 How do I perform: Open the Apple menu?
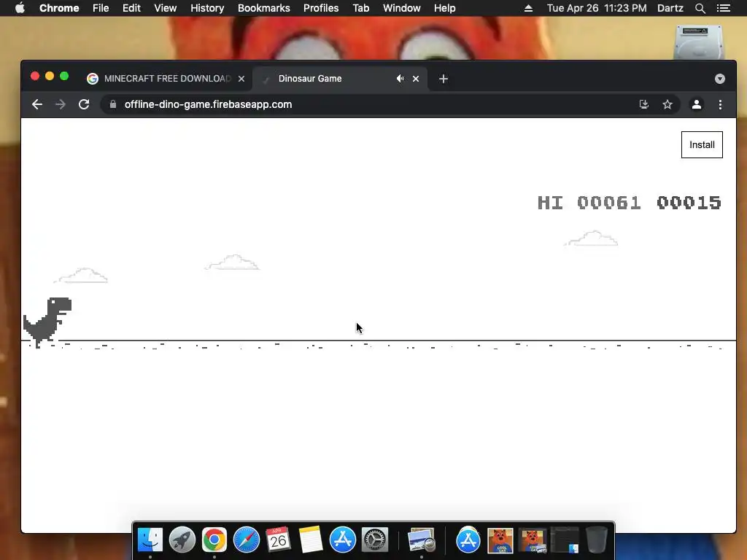point(20,8)
